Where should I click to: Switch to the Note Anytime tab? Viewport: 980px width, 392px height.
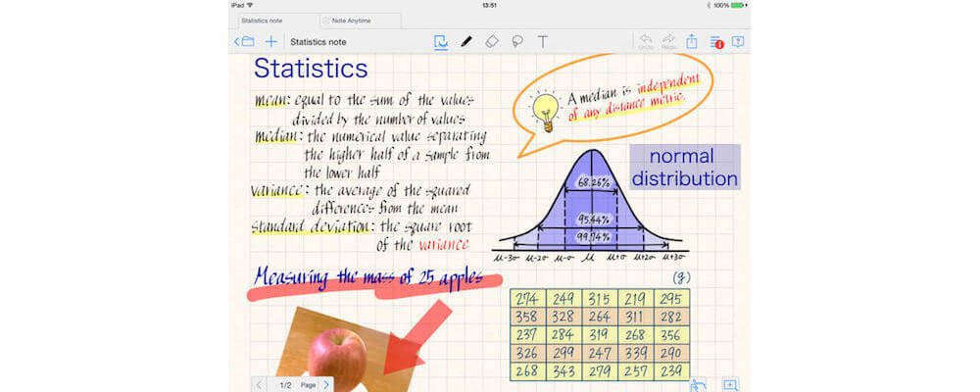(361, 21)
